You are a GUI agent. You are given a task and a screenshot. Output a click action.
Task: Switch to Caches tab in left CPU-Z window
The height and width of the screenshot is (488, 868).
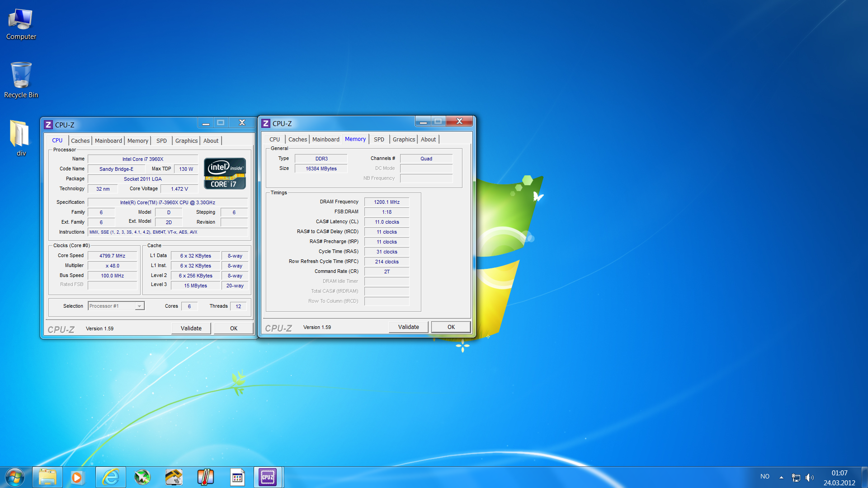80,141
